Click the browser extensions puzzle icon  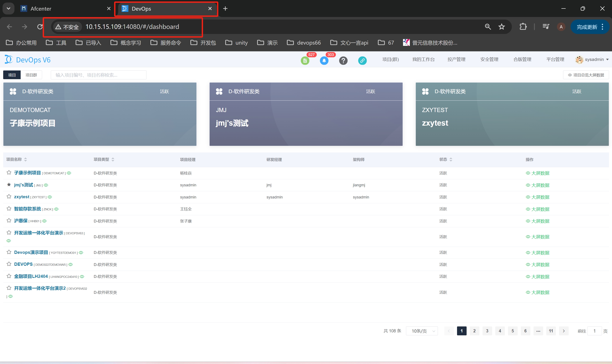tap(523, 27)
